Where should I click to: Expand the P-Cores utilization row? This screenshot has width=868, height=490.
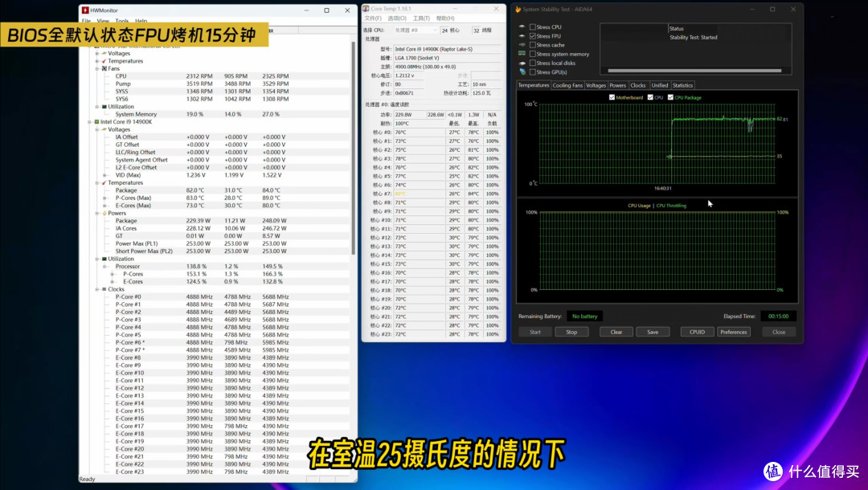pos(112,274)
